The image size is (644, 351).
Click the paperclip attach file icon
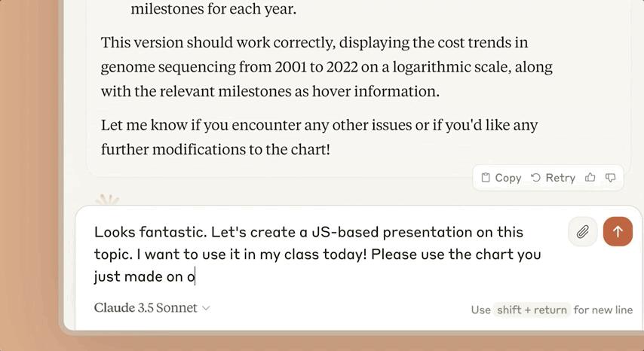582,232
